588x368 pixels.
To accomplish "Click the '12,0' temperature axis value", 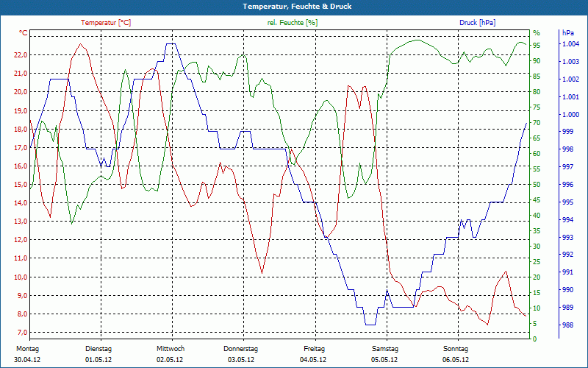I will [x=21, y=240].
